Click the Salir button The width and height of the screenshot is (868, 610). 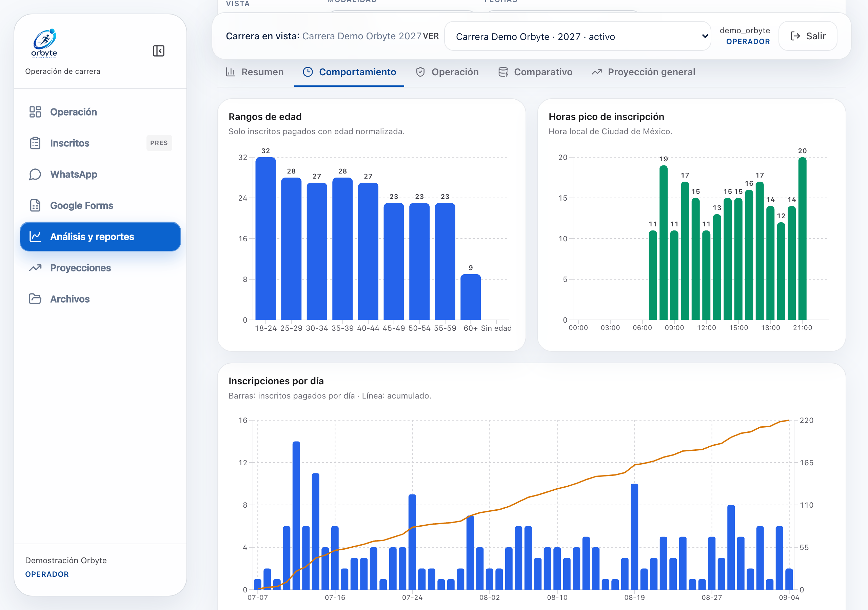808,36
